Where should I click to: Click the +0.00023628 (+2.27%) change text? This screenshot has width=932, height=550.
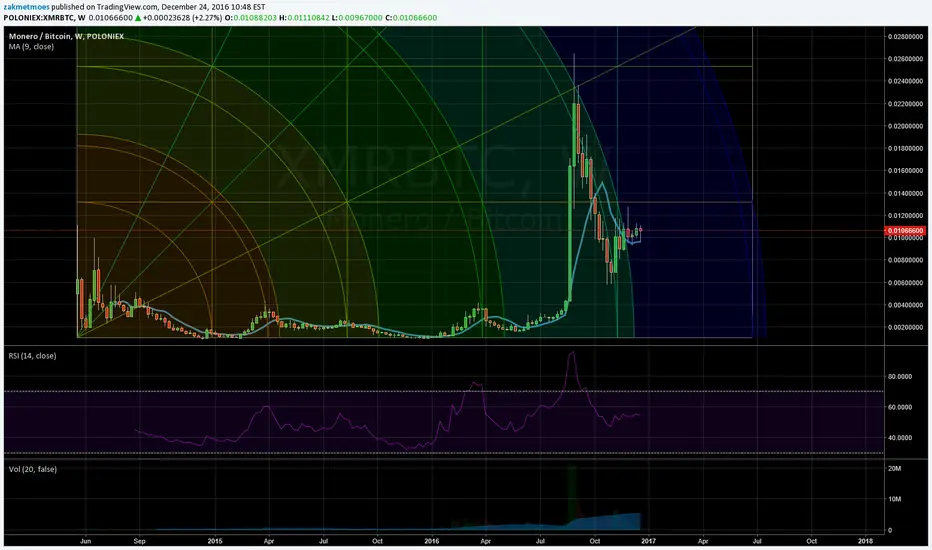pos(182,18)
